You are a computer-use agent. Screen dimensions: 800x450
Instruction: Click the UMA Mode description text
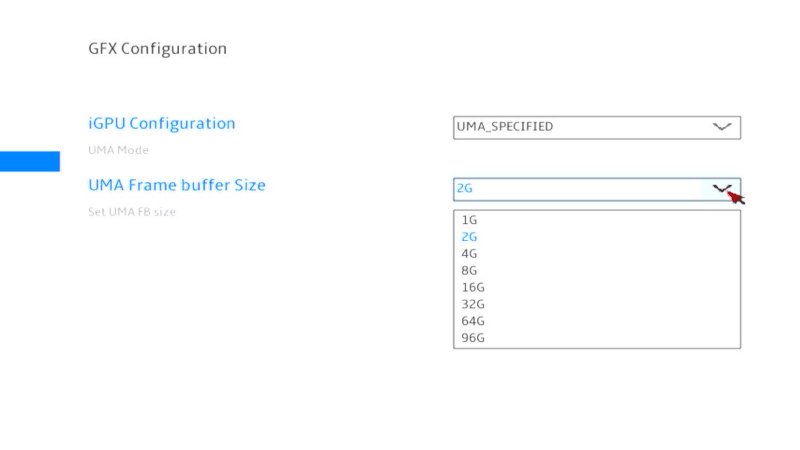(118, 150)
